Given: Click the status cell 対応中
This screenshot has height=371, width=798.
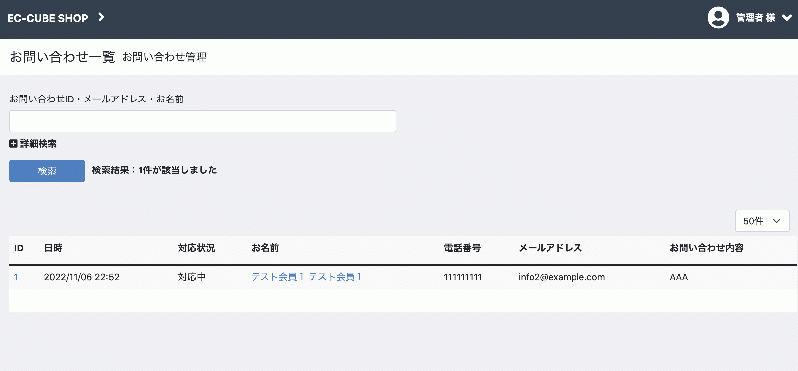Looking at the screenshot, I should (192, 277).
